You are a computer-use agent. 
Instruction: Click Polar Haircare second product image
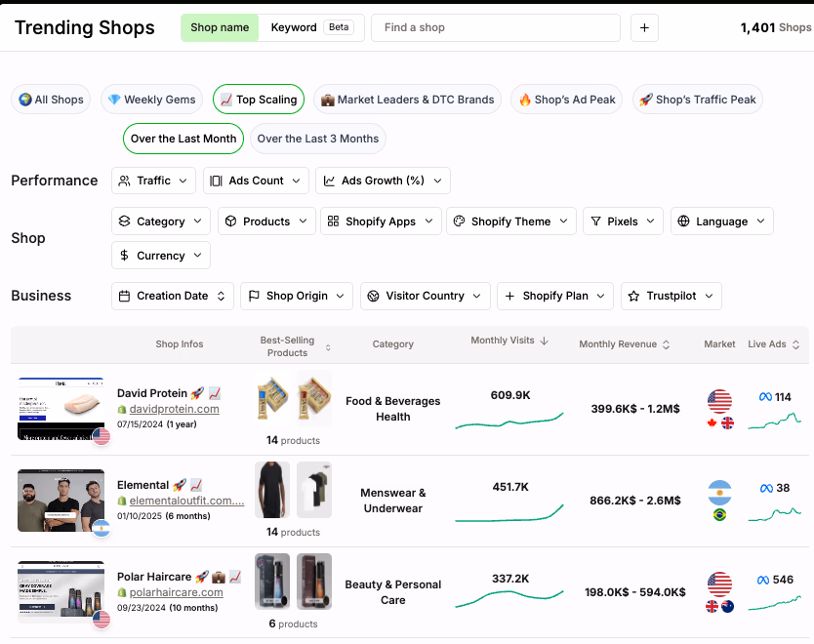(x=314, y=582)
